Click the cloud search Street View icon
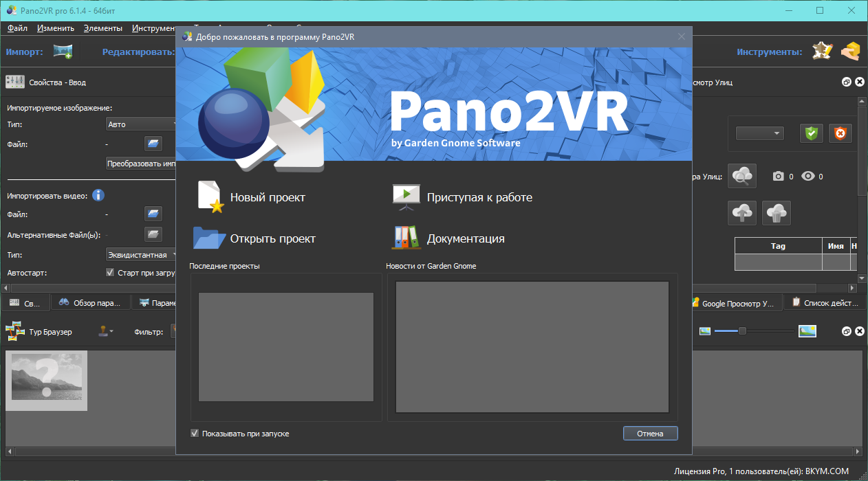Viewport: 868px width, 481px height. pos(744,176)
